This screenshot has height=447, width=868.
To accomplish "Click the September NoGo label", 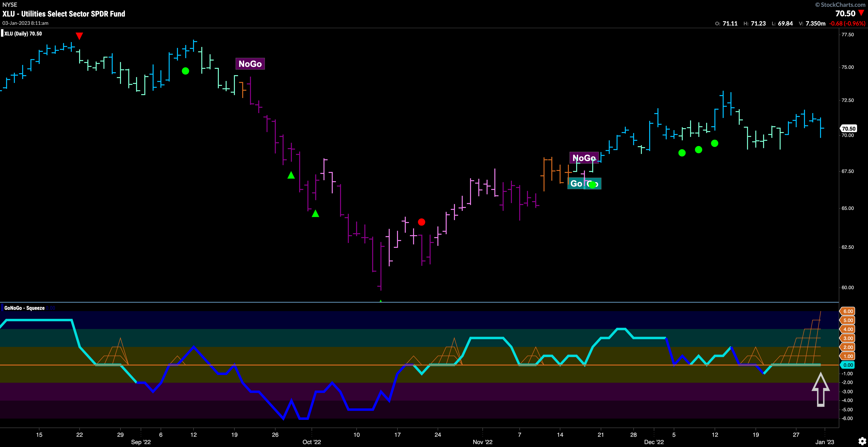I will (250, 64).
